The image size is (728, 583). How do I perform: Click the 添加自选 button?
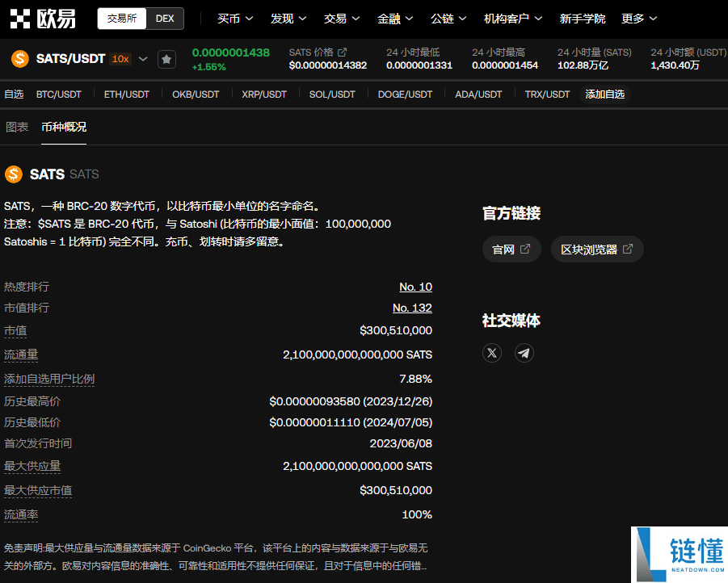tap(605, 94)
